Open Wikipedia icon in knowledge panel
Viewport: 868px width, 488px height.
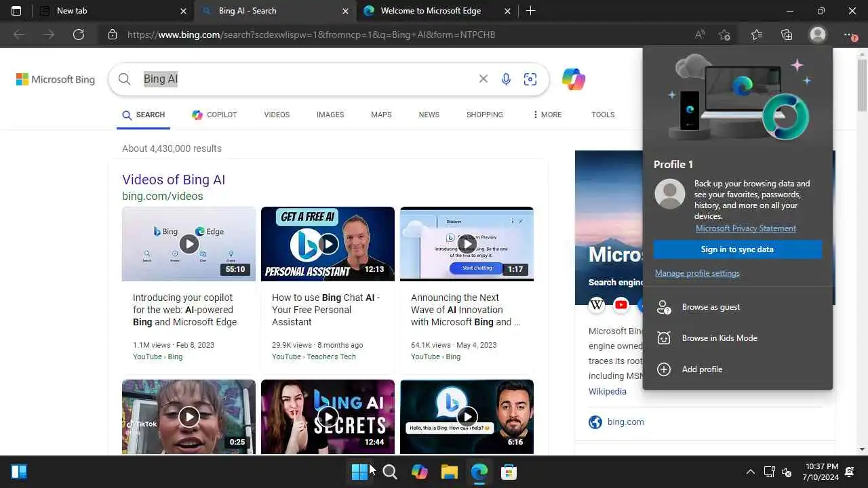point(597,305)
